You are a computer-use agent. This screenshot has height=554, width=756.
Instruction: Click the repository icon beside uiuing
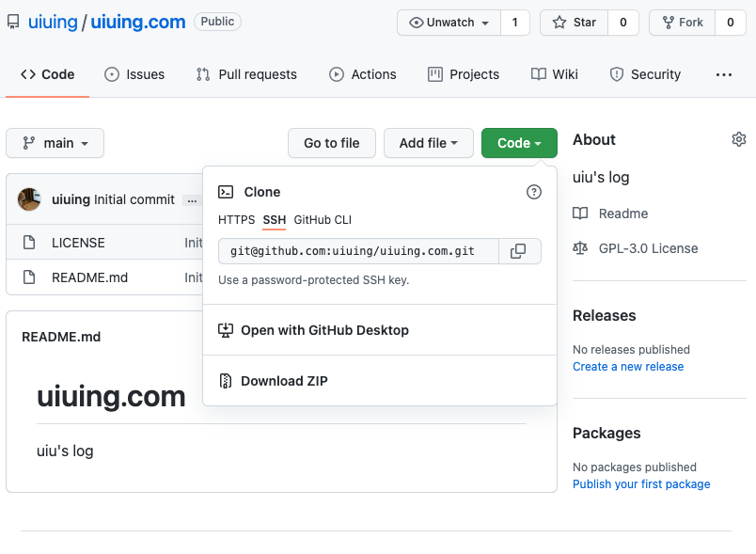tap(13, 22)
